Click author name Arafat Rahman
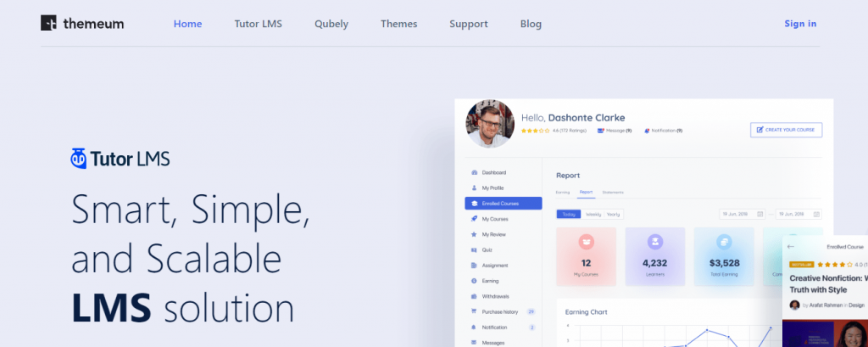This screenshot has width=868, height=347. coord(826,305)
